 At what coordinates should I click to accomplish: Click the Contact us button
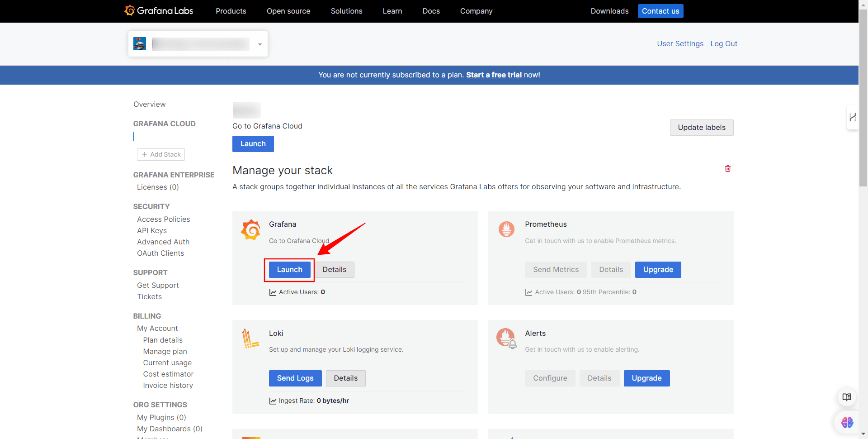pyautogui.click(x=660, y=11)
